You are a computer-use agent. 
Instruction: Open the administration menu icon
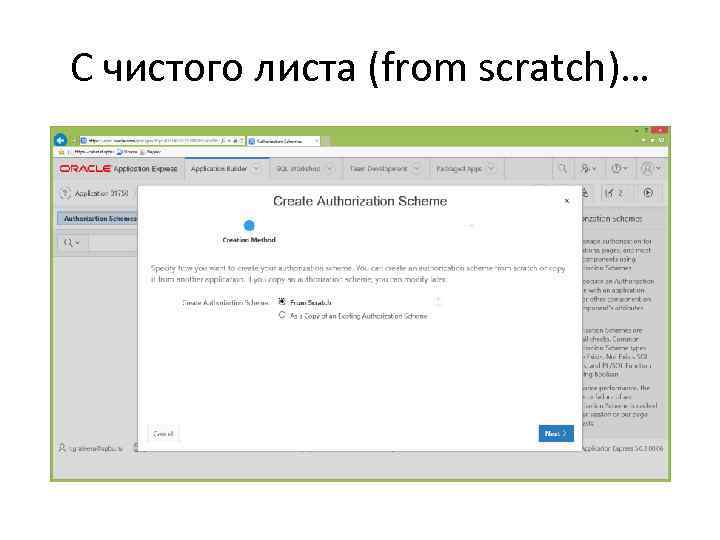pos(588,169)
